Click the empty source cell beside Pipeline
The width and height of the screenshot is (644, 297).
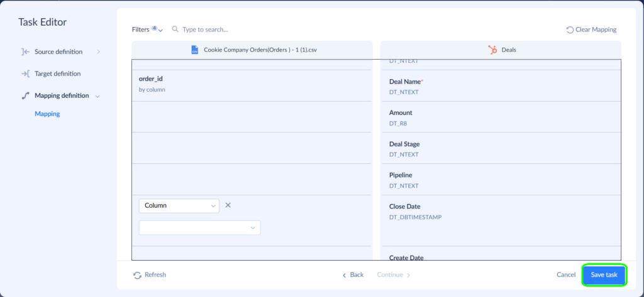pos(252,179)
